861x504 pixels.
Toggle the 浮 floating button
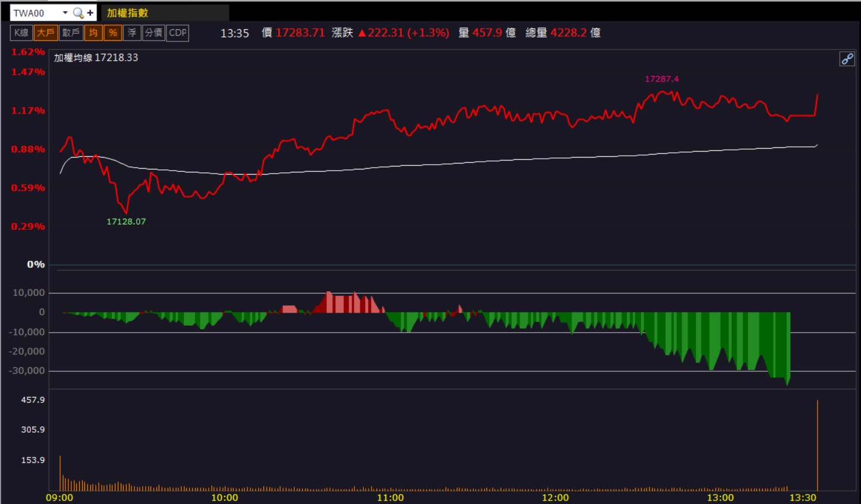pos(132,33)
